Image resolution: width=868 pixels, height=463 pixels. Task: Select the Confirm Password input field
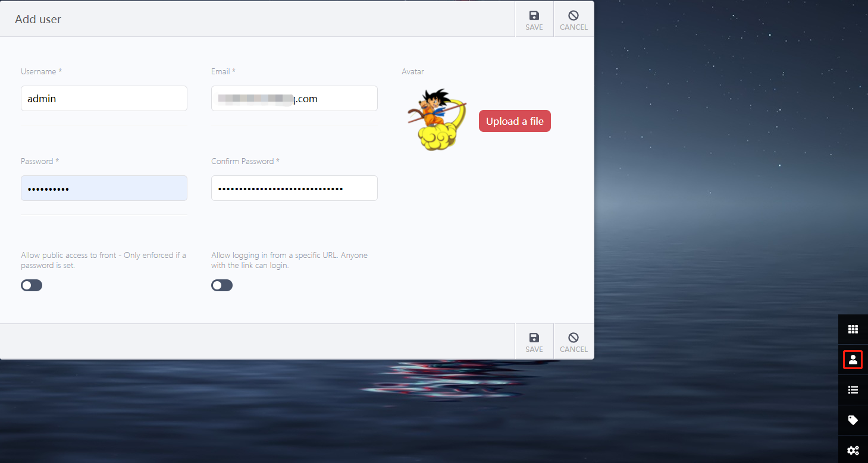coord(294,188)
